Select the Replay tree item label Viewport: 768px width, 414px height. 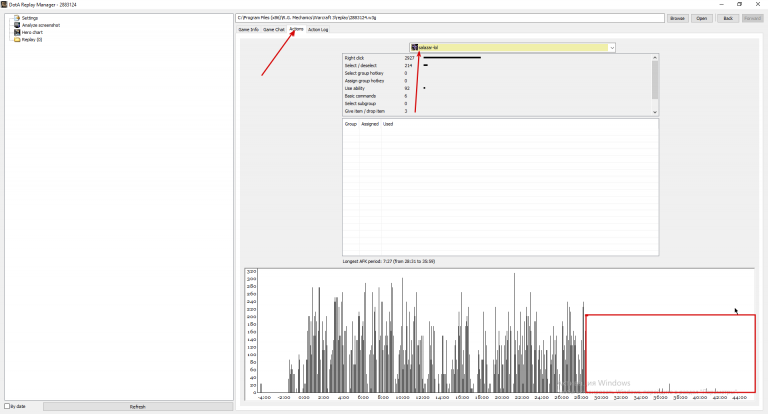(x=32, y=40)
